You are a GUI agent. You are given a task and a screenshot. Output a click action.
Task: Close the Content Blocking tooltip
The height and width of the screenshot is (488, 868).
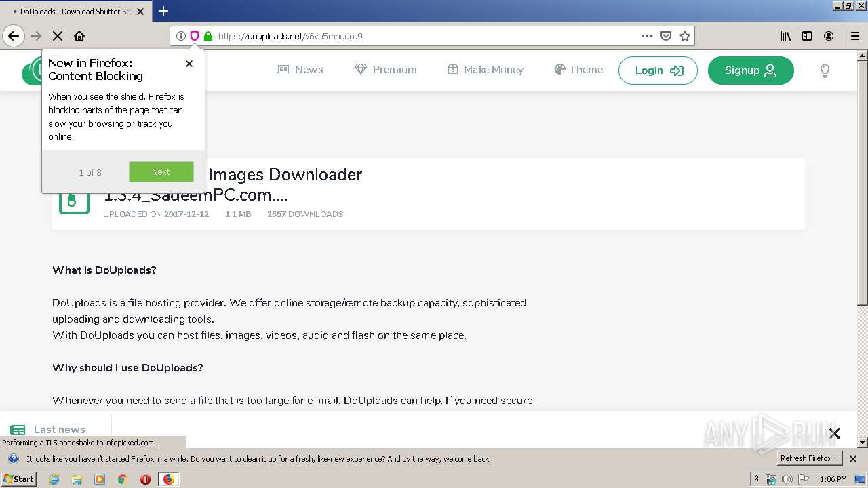189,64
